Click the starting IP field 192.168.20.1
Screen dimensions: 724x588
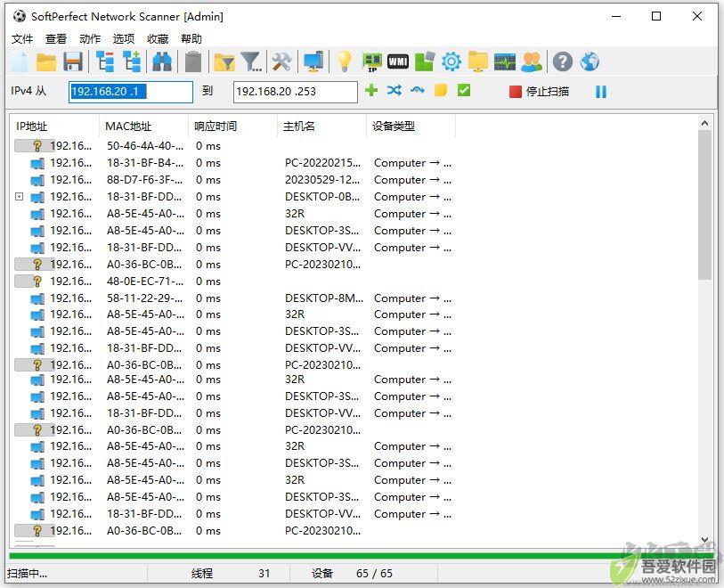(x=131, y=92)
